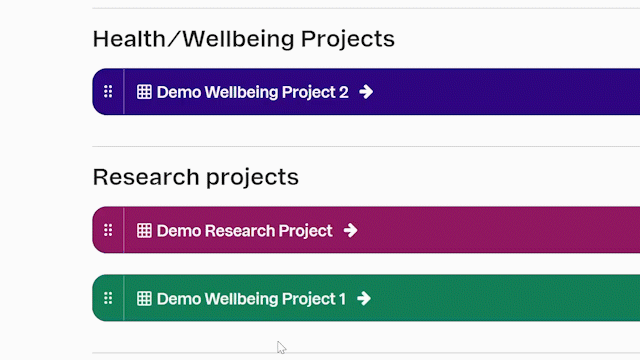Click the Health/Wellbeing Projects heading
The image size is (640, 360).
pyautogui.click(x=244, y=39)
